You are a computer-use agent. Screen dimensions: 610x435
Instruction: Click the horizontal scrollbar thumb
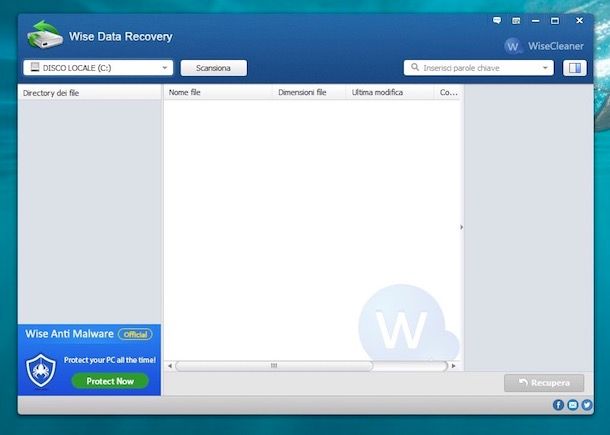click(274, 366)
